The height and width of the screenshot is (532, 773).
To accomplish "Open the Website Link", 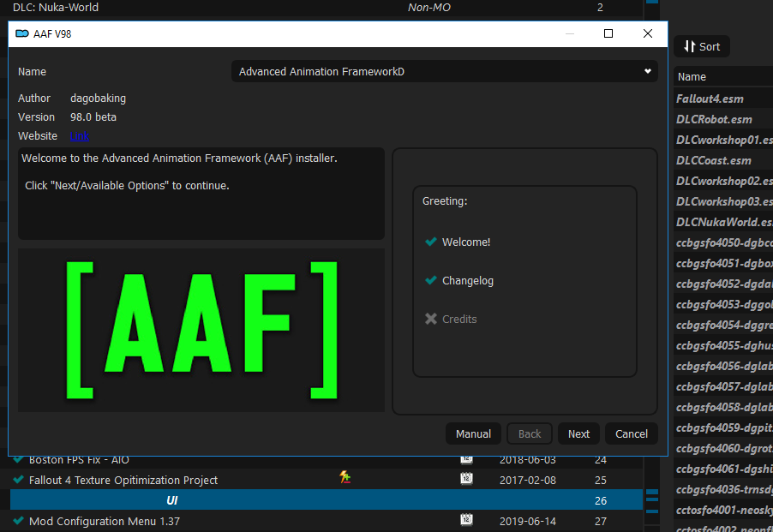I will click(x=80, y=136).
